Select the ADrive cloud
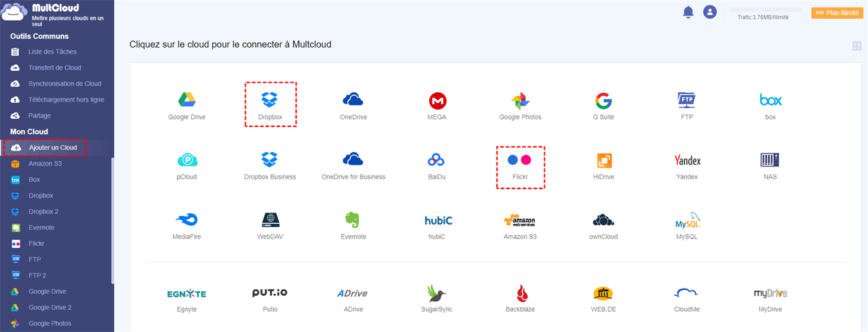The height and width of the screenshot is (332, 868). (x=353, y=293)
